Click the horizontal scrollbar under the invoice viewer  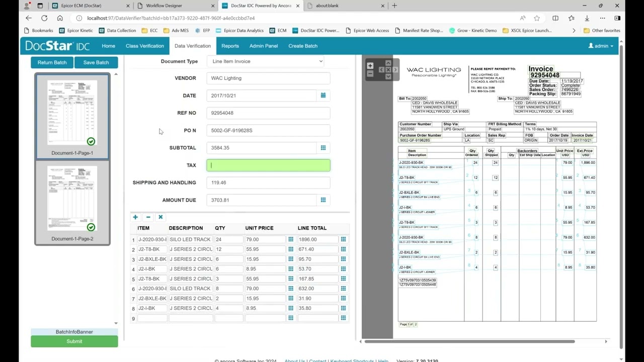(x=469, y=341)
